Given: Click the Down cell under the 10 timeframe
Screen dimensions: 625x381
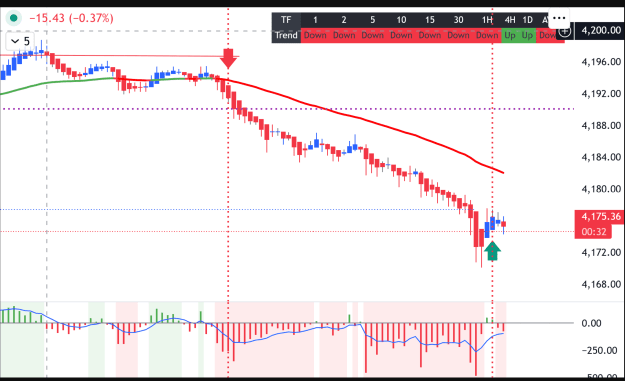Looking at the screenshot, I should [401, 35].
